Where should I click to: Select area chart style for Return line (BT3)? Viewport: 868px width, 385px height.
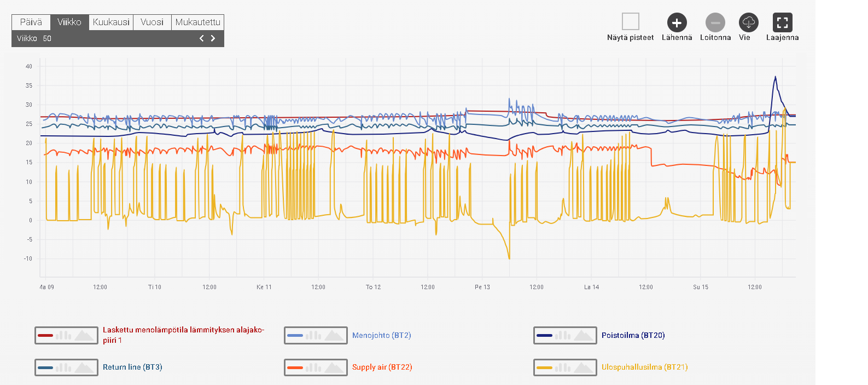click(x=84, y=367)
